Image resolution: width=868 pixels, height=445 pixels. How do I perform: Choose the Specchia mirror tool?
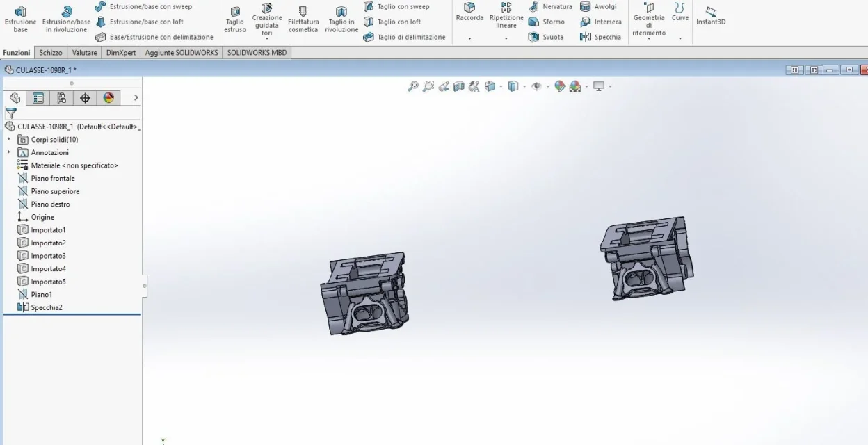click(x=600, y=37)
